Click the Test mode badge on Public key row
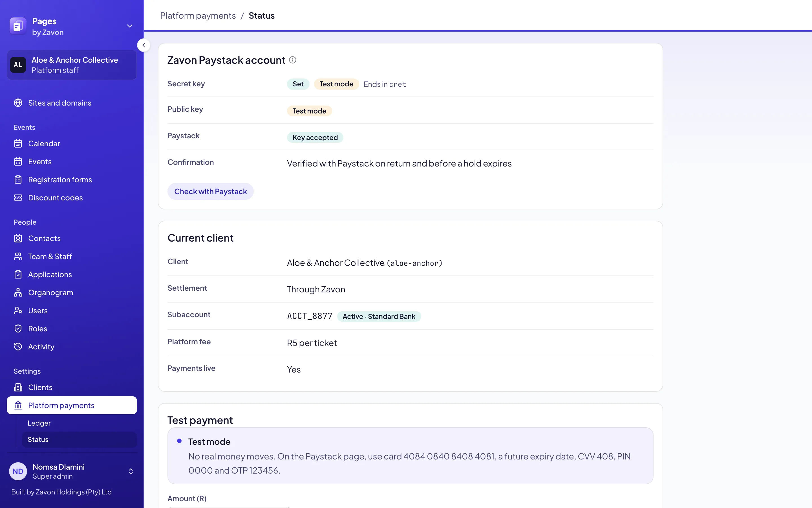The height and width of the screenshot is (508, 812). (309, 111)
